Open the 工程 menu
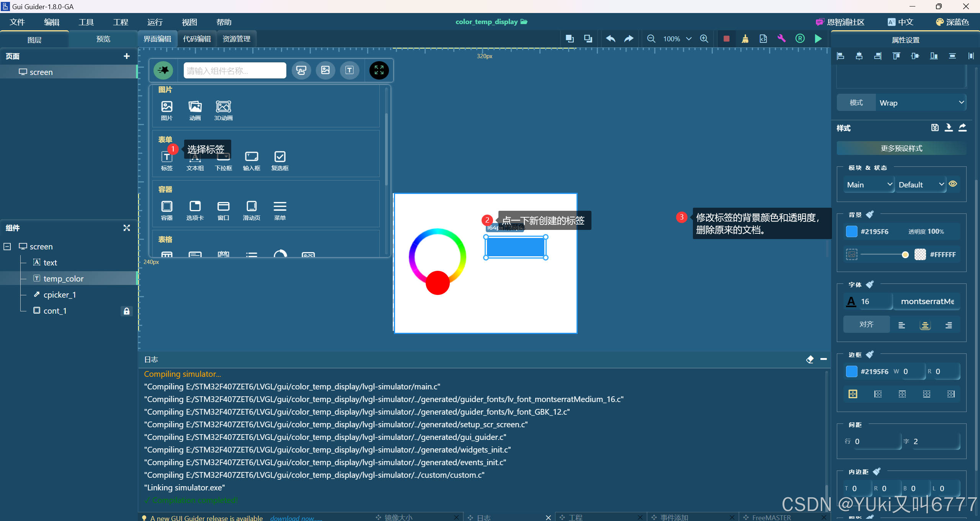This screenshot has height=521, width=980. pyautogui.click(x=121, y=22)
